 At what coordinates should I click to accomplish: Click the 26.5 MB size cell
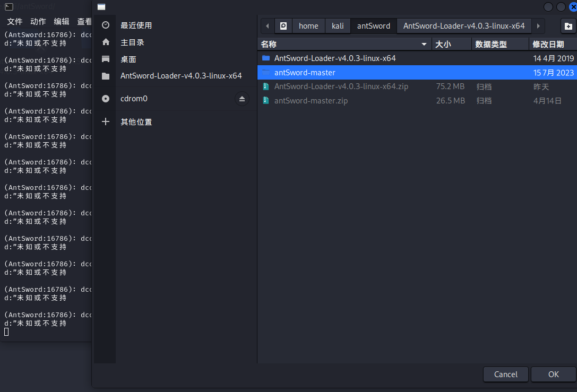(451, 100)
